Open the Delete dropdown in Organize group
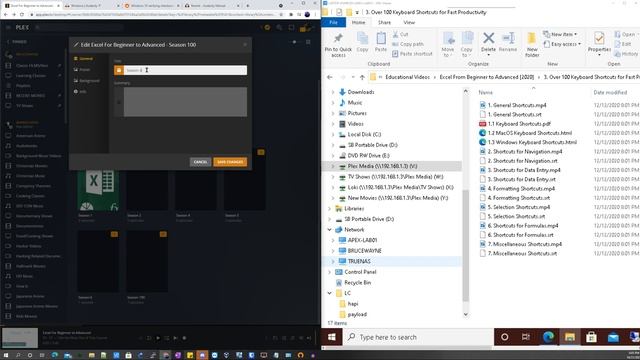 [x=488, y=54]
